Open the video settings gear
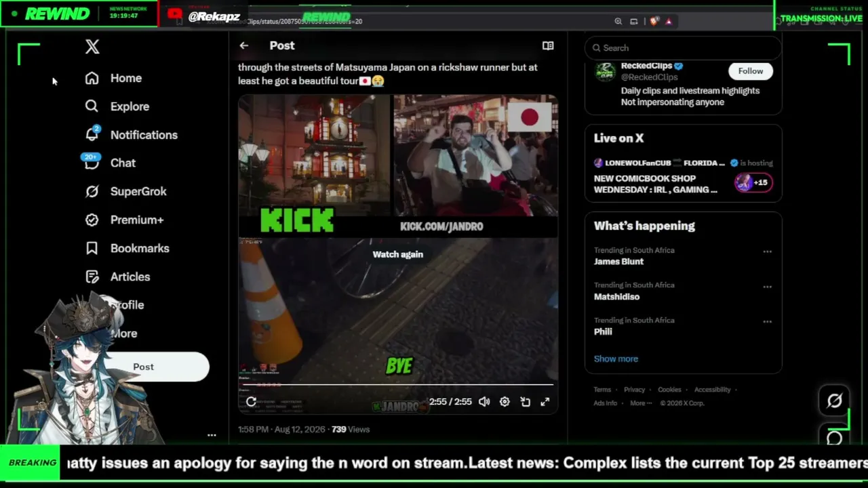The width and height of the screenshot is (868, 488). click(x=505, y=402)
